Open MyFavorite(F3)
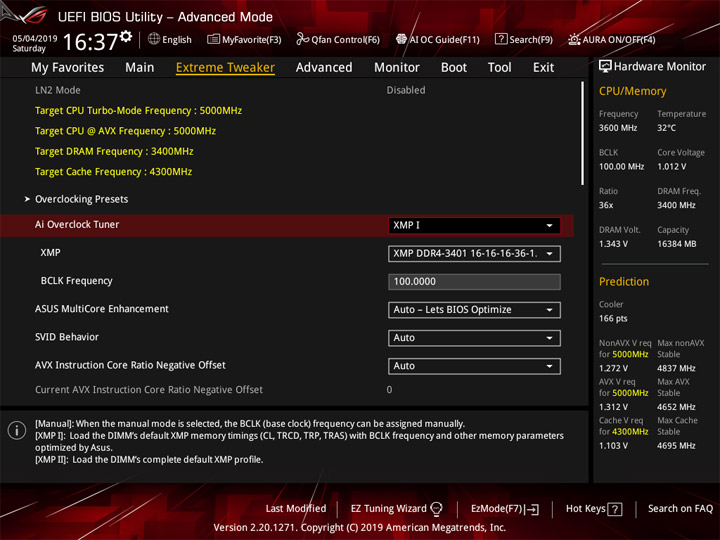This screenshot has height=540, width=720. 244,39
